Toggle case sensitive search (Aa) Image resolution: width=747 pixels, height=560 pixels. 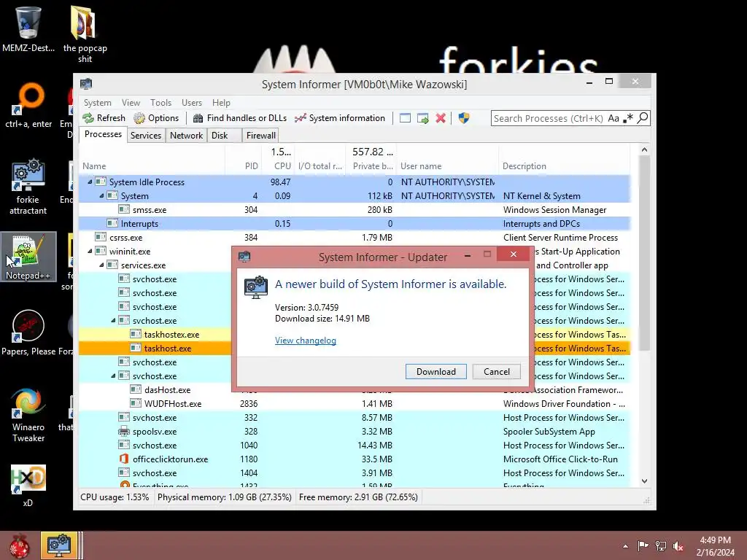[x=614, y=118]
